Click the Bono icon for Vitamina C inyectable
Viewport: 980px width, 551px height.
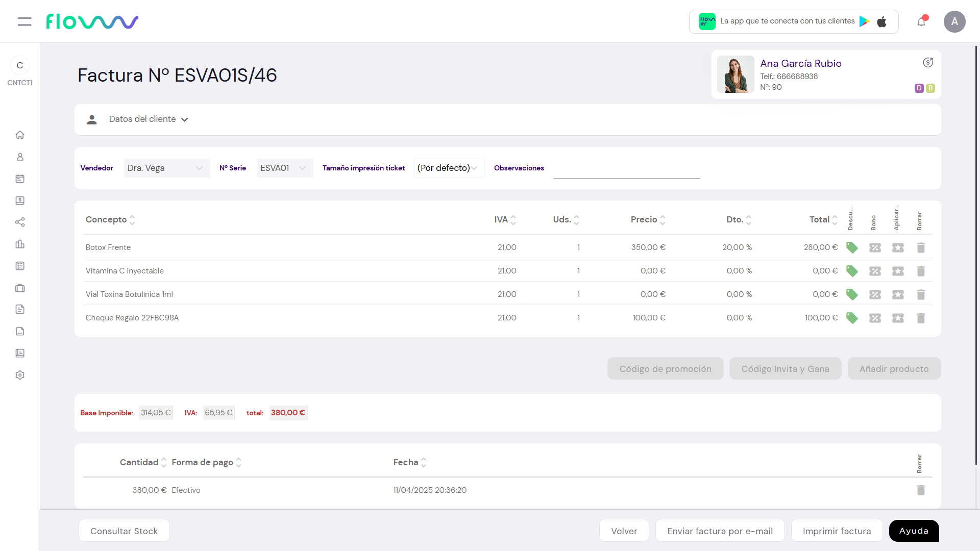[875, 271]
